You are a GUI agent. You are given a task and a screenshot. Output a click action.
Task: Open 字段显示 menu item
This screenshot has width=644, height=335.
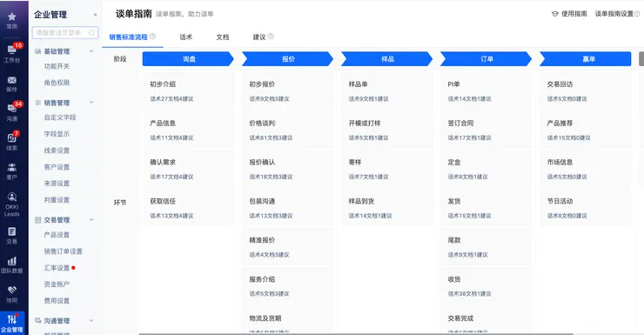click(57, 134)
